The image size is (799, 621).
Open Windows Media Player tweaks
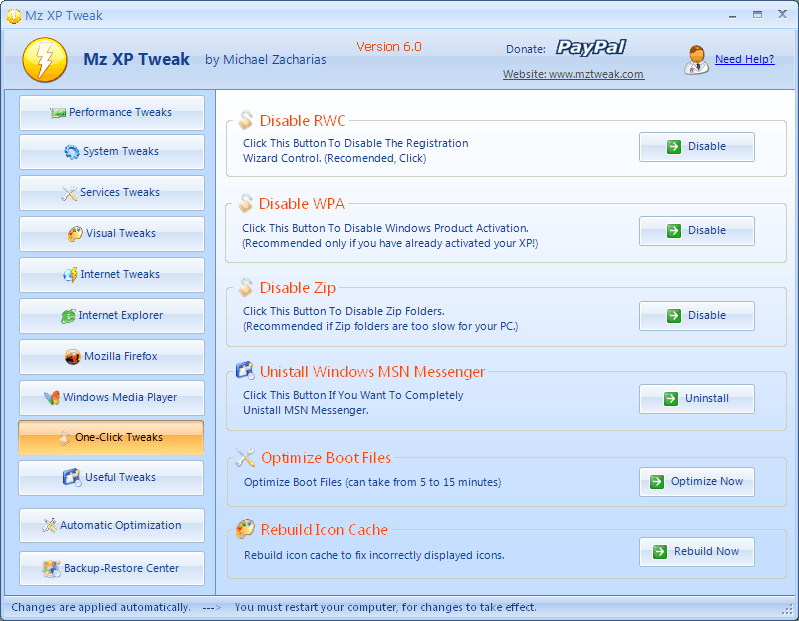click(112, 397)
